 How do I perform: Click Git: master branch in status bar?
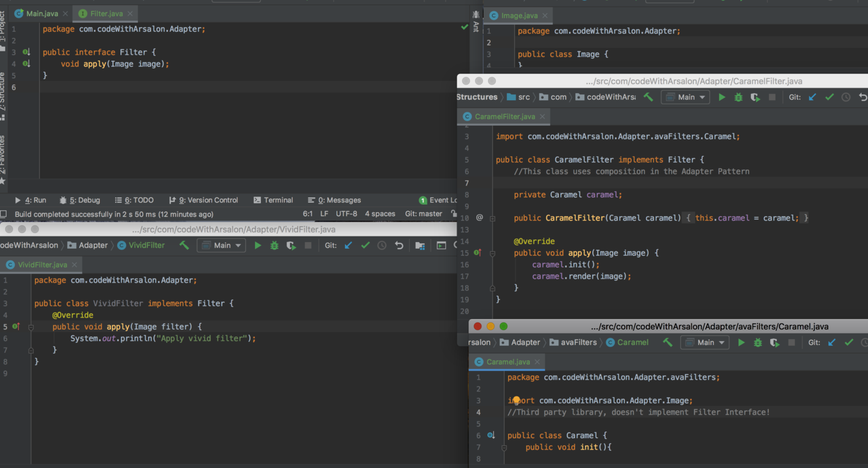[x=423, y=214]
